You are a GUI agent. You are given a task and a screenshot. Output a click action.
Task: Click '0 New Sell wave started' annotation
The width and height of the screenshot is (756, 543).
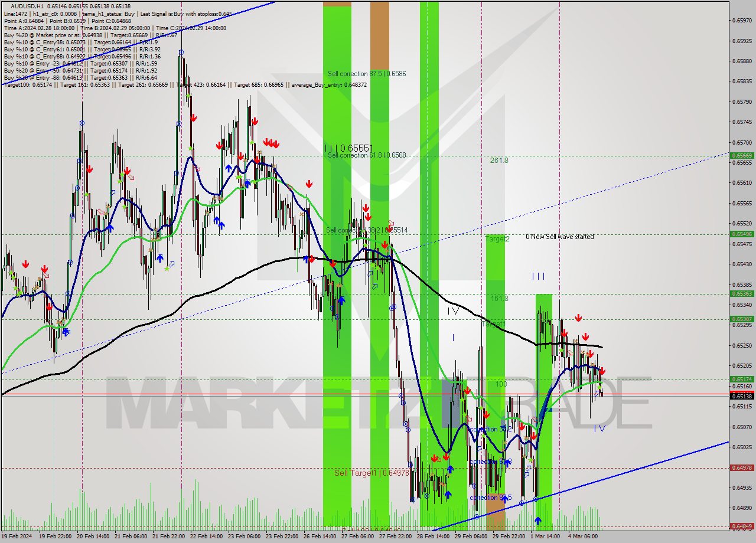pyautogui.click(x=560, y=237)
